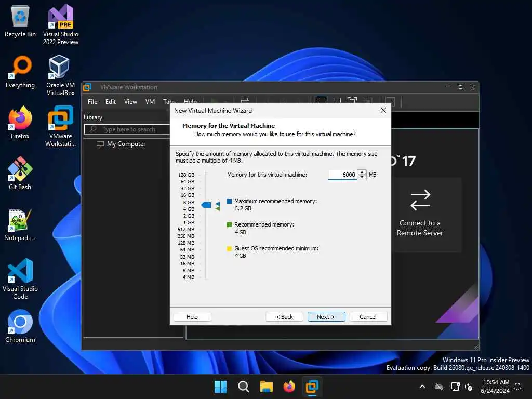Click the Library panel header
The width and height of the screenshot is (532, 399).
(93, 117)
